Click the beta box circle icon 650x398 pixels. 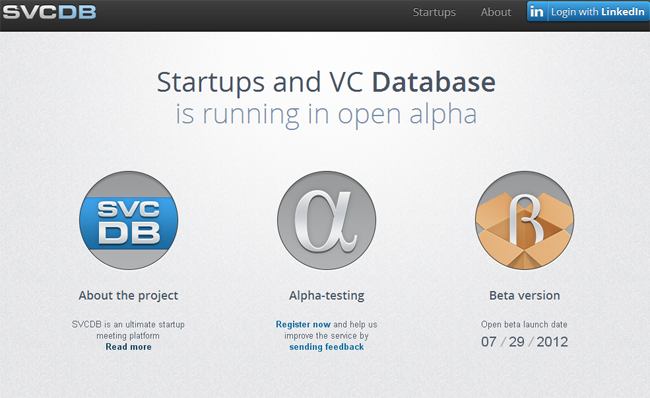point(524,221)
